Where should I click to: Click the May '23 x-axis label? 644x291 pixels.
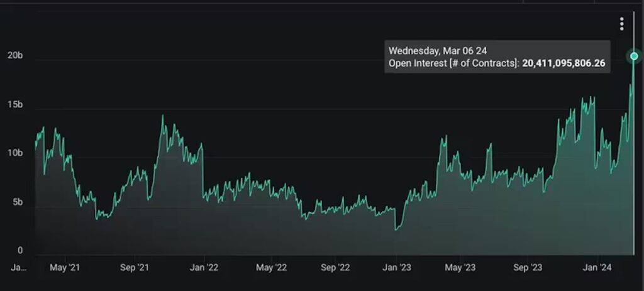pos(460,268)
